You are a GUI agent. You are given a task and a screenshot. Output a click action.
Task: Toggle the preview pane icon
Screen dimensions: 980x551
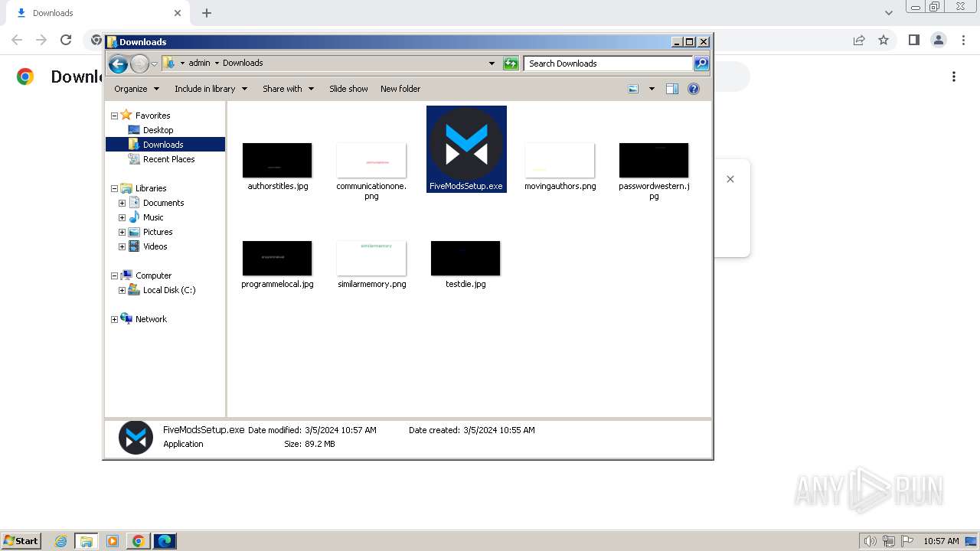672,89
